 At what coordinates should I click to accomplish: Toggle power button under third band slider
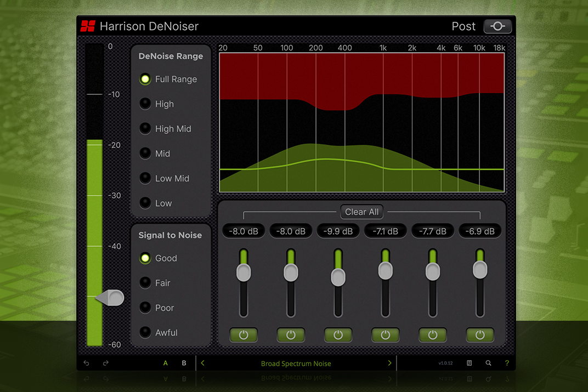[338, 335]
